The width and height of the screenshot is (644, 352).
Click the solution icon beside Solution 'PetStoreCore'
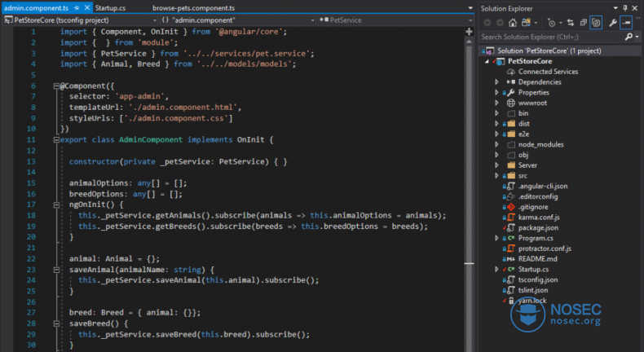point(489,51)
